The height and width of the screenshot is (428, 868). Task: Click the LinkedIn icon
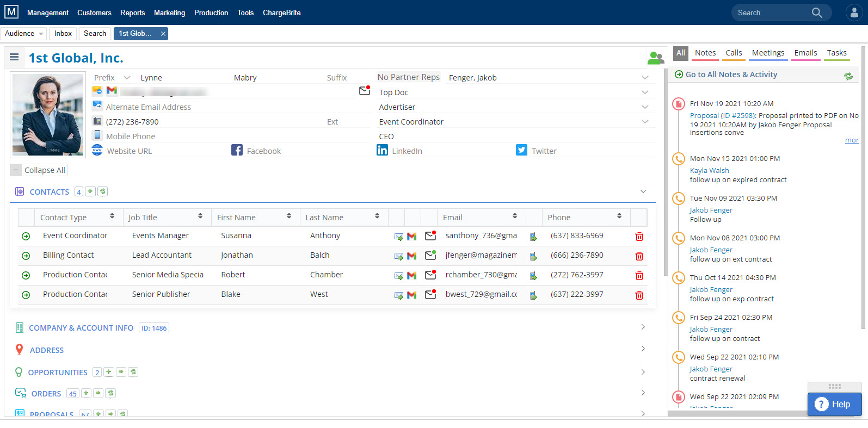[382, 150]
